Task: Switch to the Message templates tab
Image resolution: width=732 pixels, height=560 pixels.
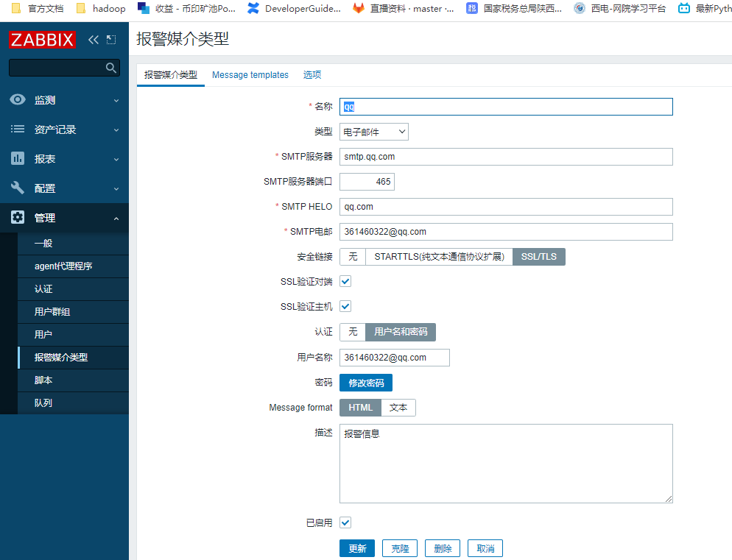Action: pos(250,74)
